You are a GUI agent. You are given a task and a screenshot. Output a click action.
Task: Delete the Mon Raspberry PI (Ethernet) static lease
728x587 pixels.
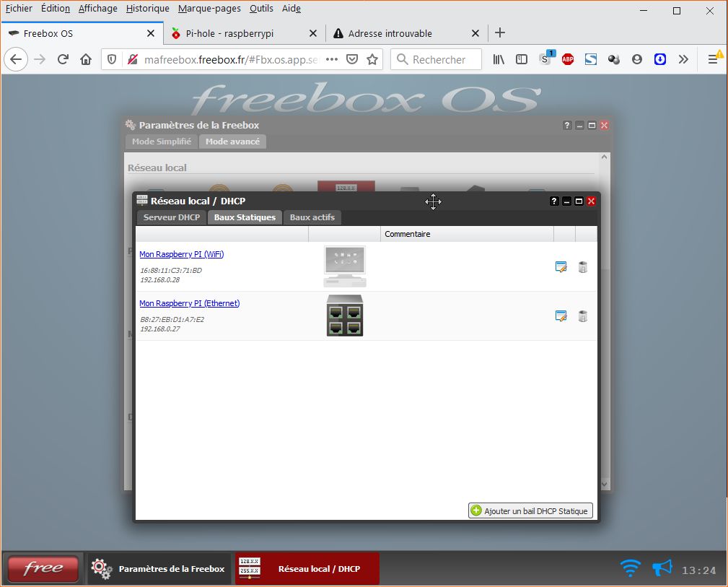click(x=583, y=316)
